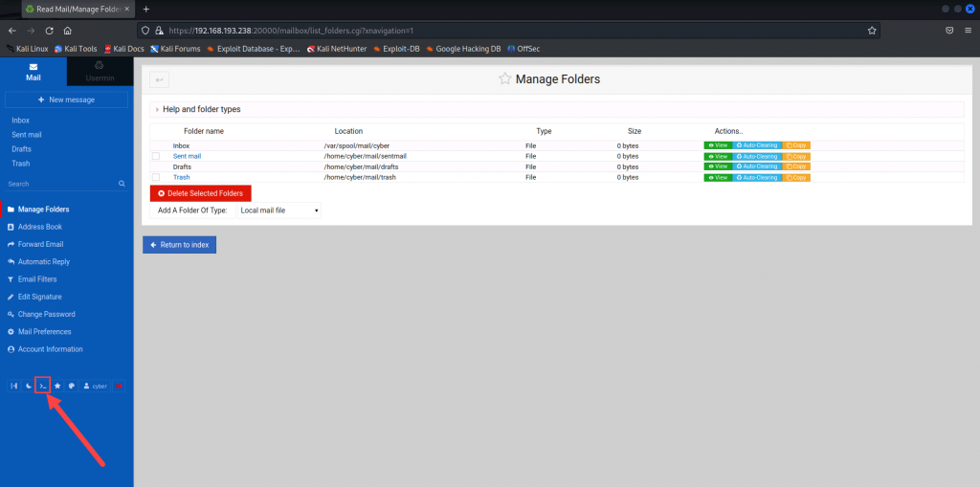
Task: Open Sent mail link in folder table
Action: (187, 156)
